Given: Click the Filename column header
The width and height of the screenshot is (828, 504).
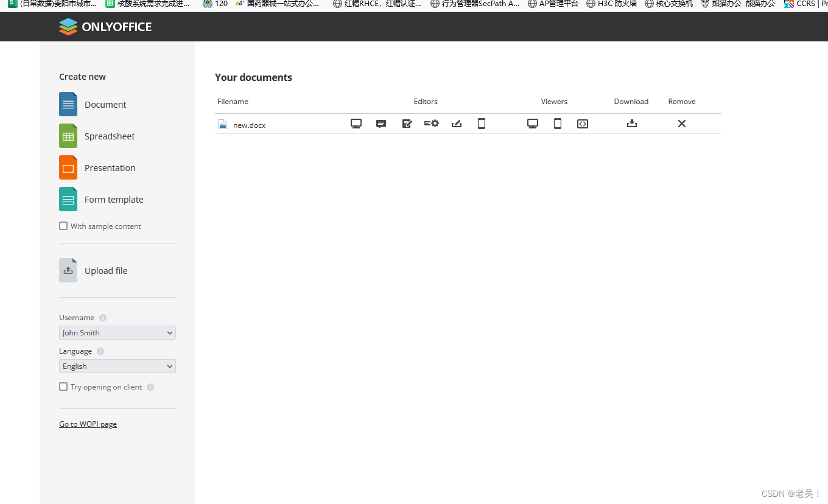Looking at the screenshot, I should pyautogui.click(x=233, y=102).
